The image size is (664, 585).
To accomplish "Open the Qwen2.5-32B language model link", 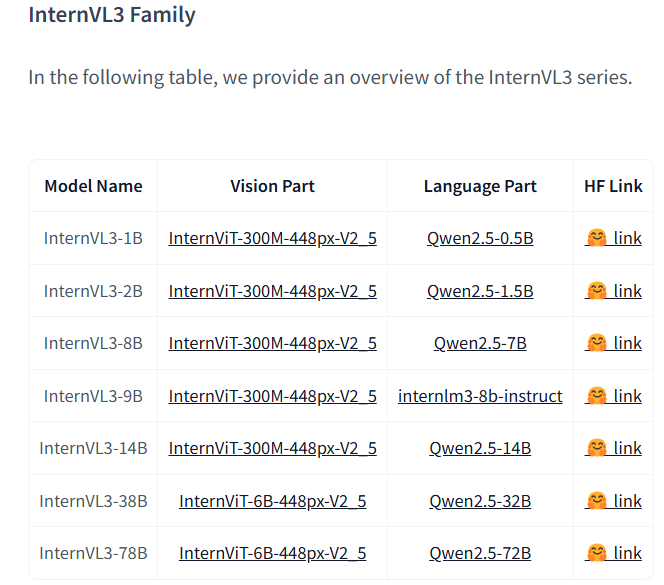I will (480, 502).
